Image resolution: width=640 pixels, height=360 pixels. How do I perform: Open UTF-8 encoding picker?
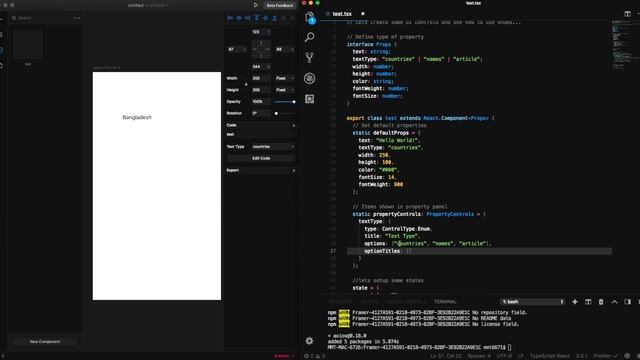point(504,356)
